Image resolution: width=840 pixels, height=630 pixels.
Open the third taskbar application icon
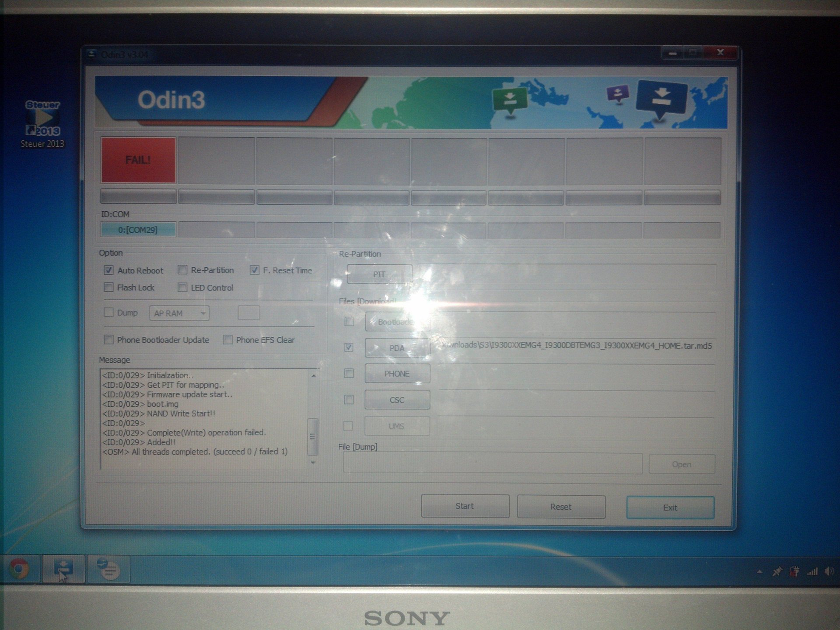pos(108,569)
